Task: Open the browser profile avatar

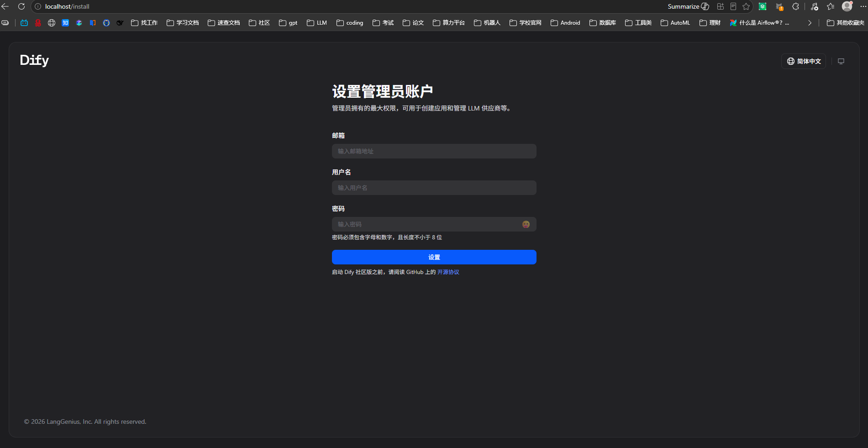Action: click(847, 6)
